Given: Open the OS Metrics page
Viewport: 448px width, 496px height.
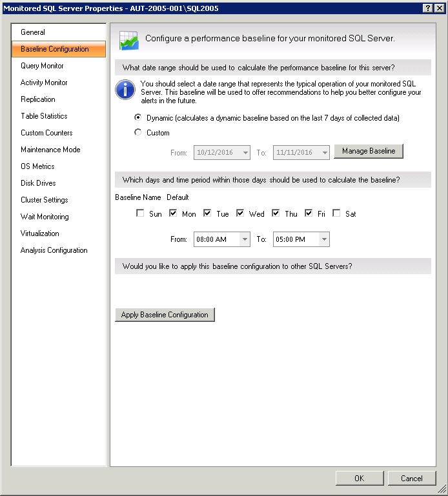Looking at the screenshot, I should 59,166.
